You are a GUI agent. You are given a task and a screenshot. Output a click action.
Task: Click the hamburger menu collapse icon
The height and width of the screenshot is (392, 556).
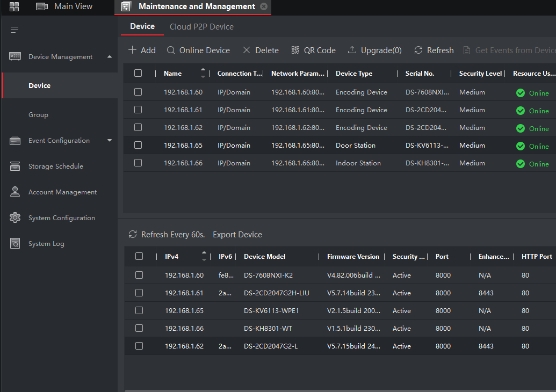(x=15, y=30)
